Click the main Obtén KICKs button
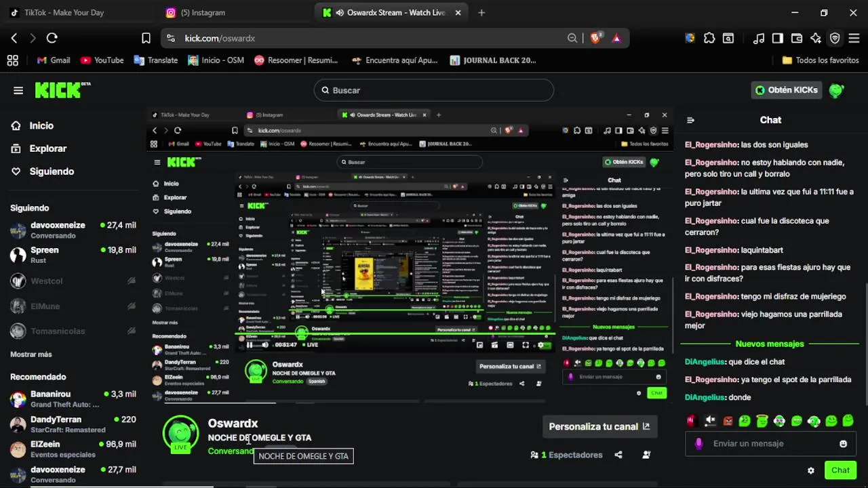 tap(787, 90)
